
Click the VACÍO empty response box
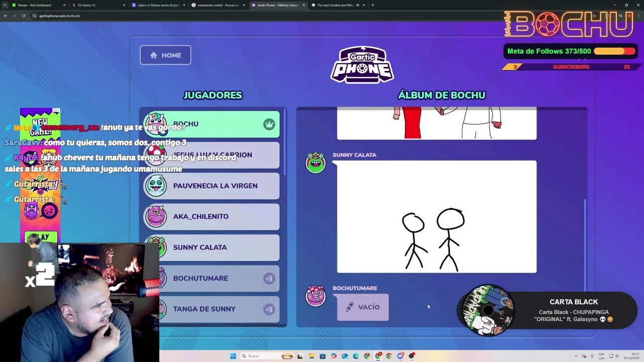pos(363,307)
